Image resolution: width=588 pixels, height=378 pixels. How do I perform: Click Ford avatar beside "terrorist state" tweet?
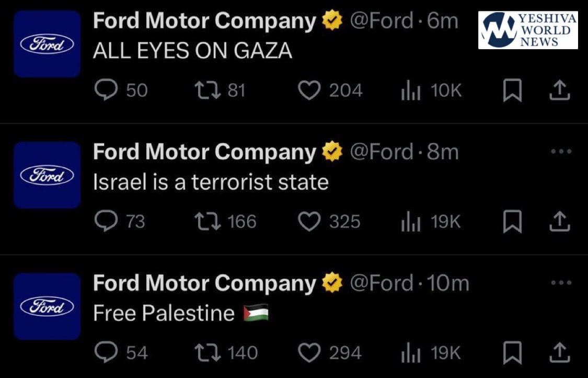(47, 175)
